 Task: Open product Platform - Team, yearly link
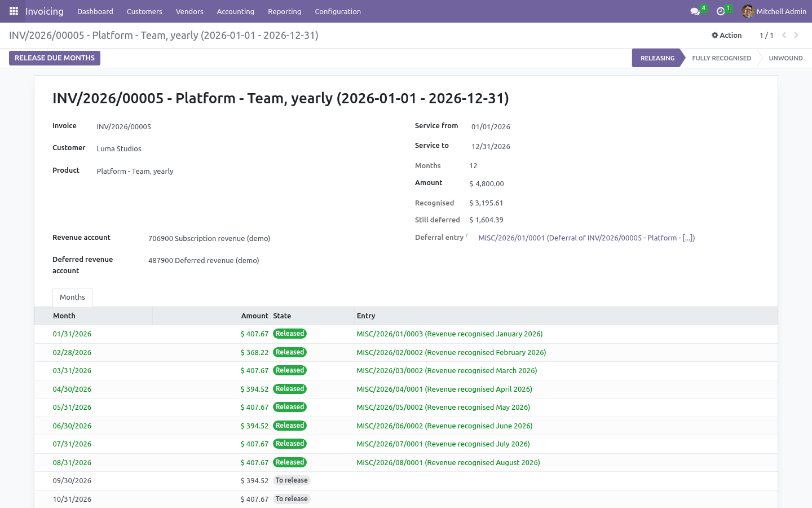point(135,172)
